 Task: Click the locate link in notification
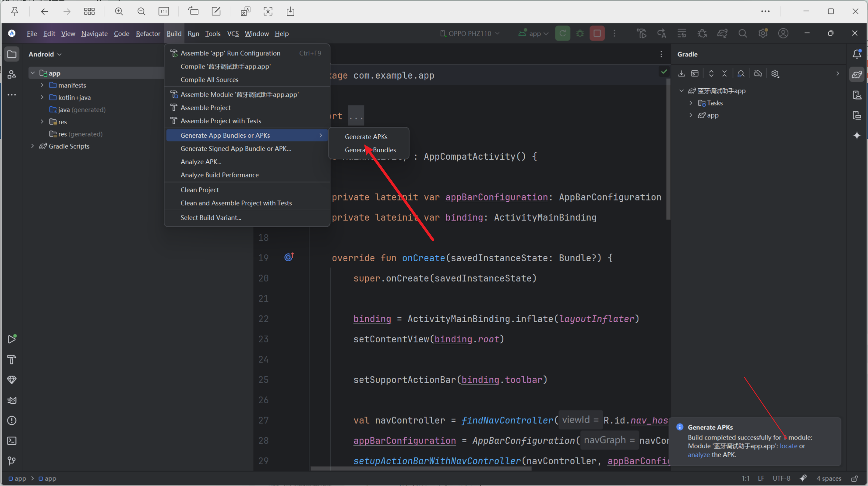(788, 446)
